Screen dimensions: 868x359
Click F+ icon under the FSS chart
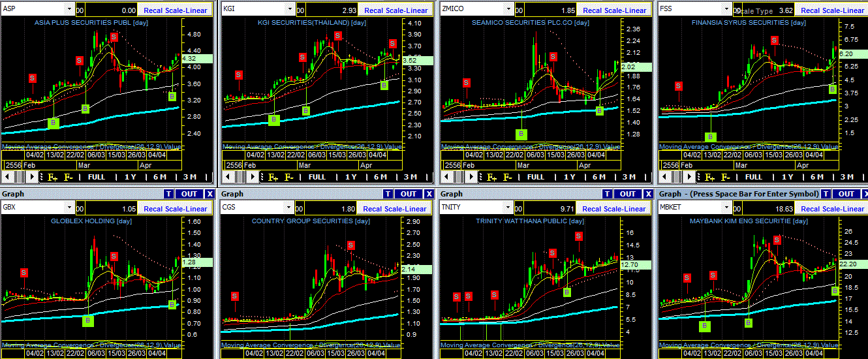point(709,177)
